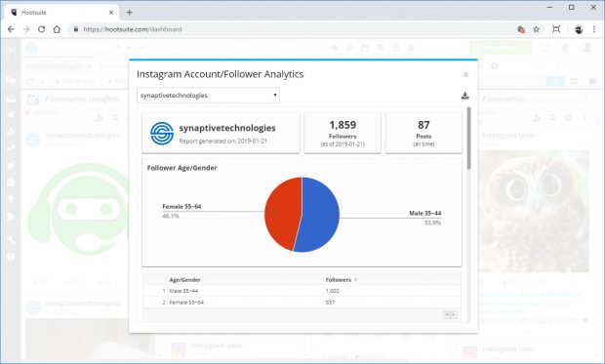605x364 pixels.
Task: Go to next table page arrow
Action: point(454,315)
